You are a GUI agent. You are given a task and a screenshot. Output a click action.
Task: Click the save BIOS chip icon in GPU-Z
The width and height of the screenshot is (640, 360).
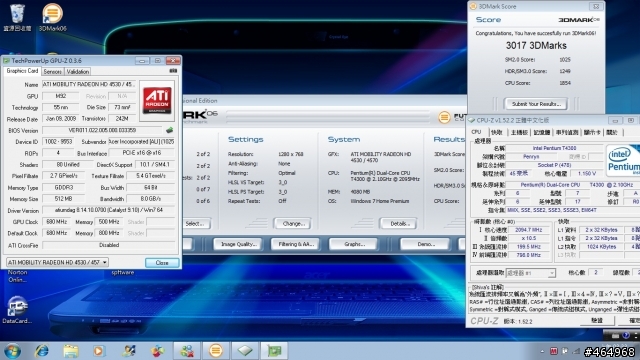point(169,130)
